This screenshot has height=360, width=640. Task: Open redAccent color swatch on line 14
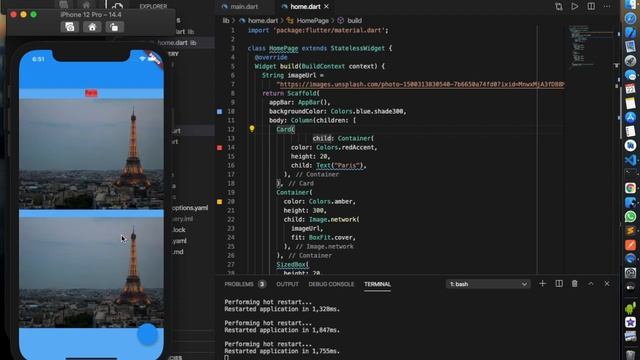(x=220, y=147)
